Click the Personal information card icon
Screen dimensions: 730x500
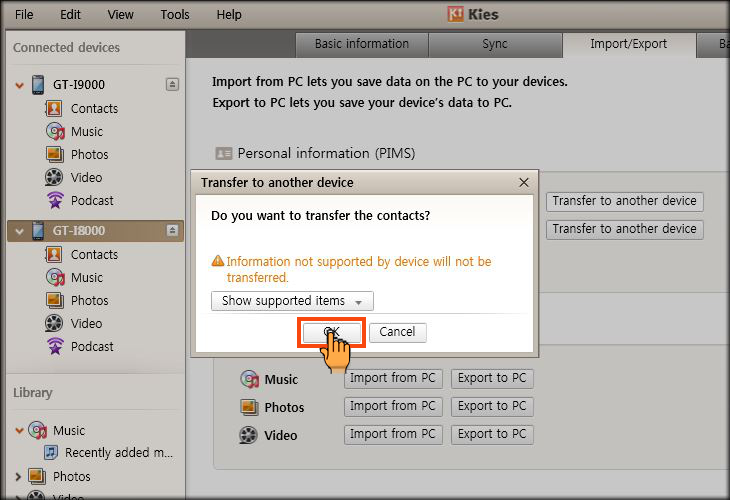click(x=223, y=153)
